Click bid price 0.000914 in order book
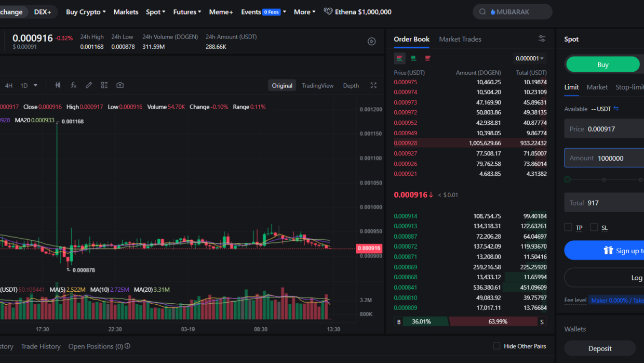The image size is (644, 363). (x=405, y=216)
